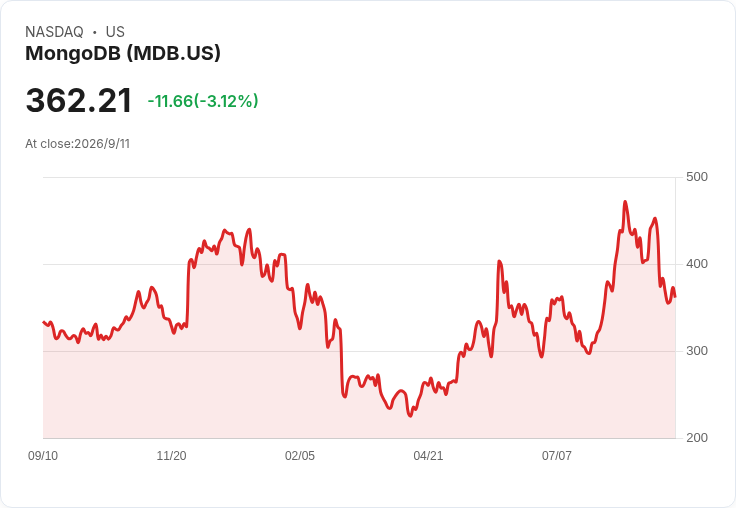Click the highest peak of the price line
This screenshot has height=508, width=736.
point(625,202)
